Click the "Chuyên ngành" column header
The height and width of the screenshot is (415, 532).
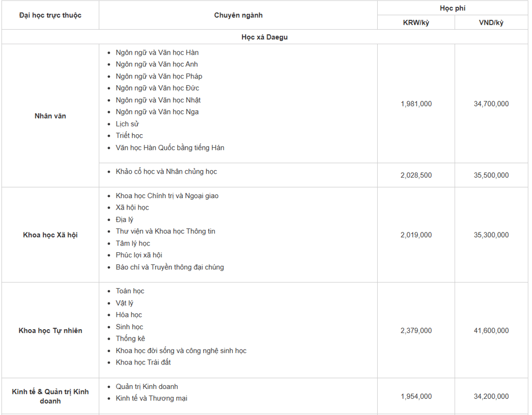238,15
